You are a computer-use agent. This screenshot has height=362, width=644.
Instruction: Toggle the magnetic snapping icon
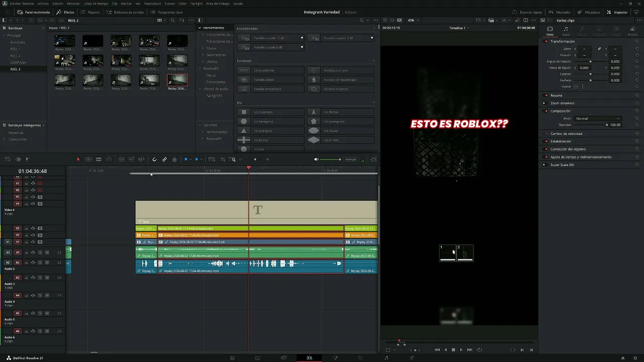[x=154, y=159]
